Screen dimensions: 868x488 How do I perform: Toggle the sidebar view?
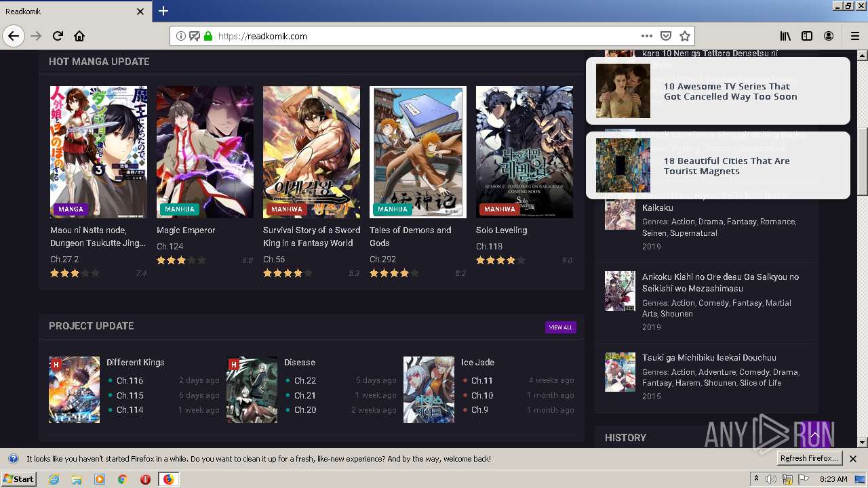point(807,36)
